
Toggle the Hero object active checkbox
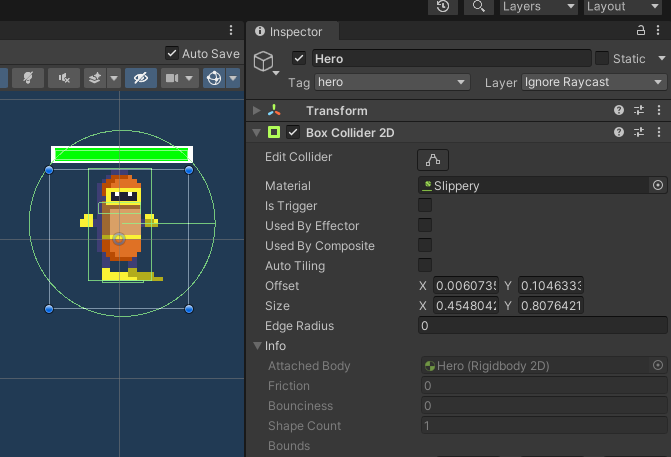[299, 58]
